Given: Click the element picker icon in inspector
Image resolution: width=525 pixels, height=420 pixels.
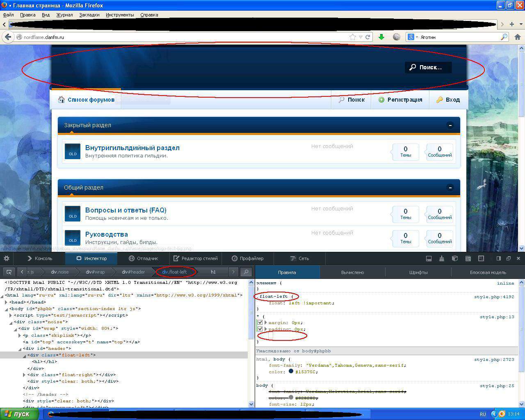Looking at the screenshot, I should click(x=9, y=272).
